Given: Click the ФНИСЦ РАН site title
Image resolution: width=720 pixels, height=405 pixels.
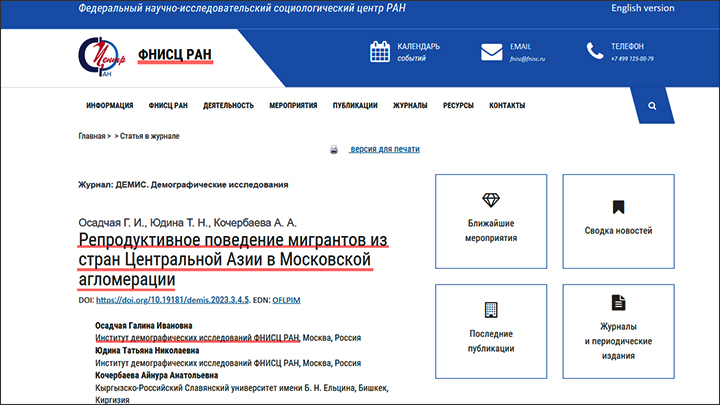Looking at the screenshot, I should click(175, 55).
